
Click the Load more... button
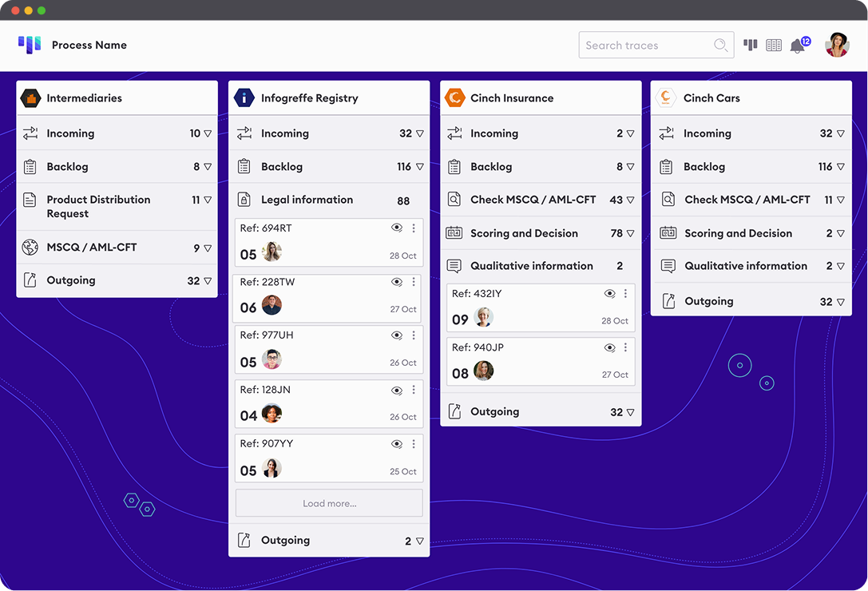329,503
